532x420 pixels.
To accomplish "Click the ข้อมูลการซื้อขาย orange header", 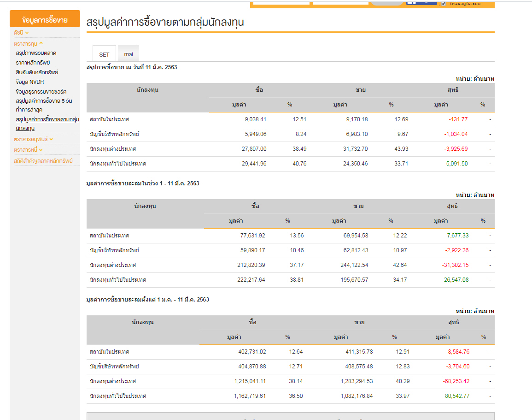I will pos(45,19).
